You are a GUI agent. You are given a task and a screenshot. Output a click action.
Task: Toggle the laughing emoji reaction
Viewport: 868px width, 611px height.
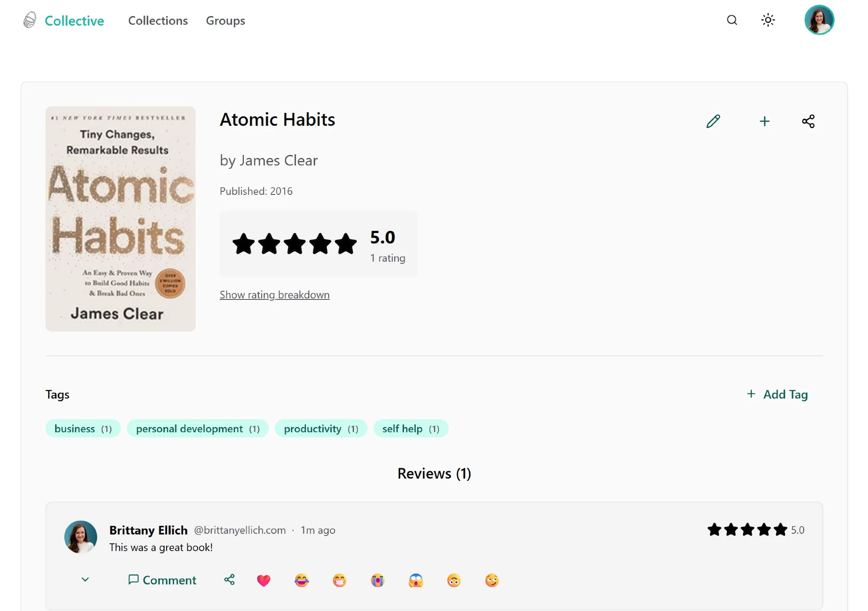302,580
